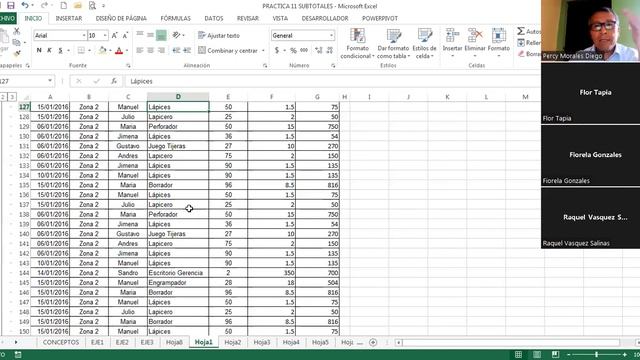
Task: Switch to Page Layout view in status bar
Action: (537, 354)
